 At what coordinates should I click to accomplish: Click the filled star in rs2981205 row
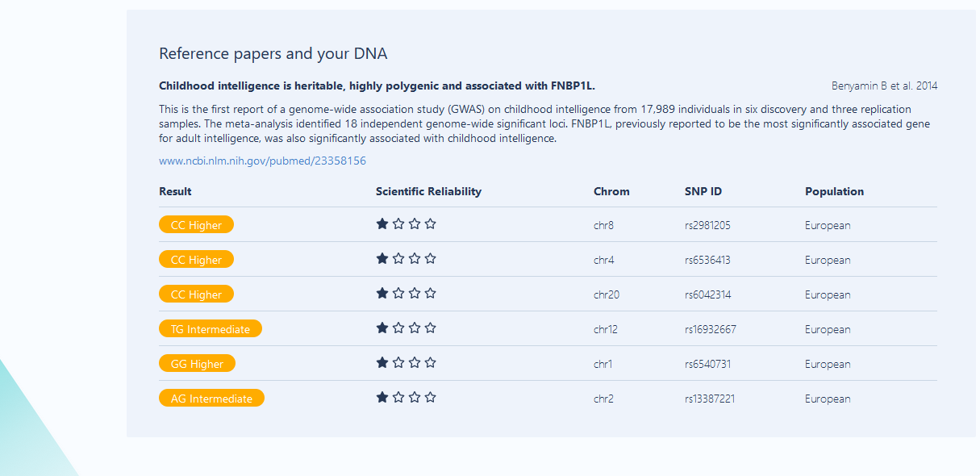click(x=382, y=223)
